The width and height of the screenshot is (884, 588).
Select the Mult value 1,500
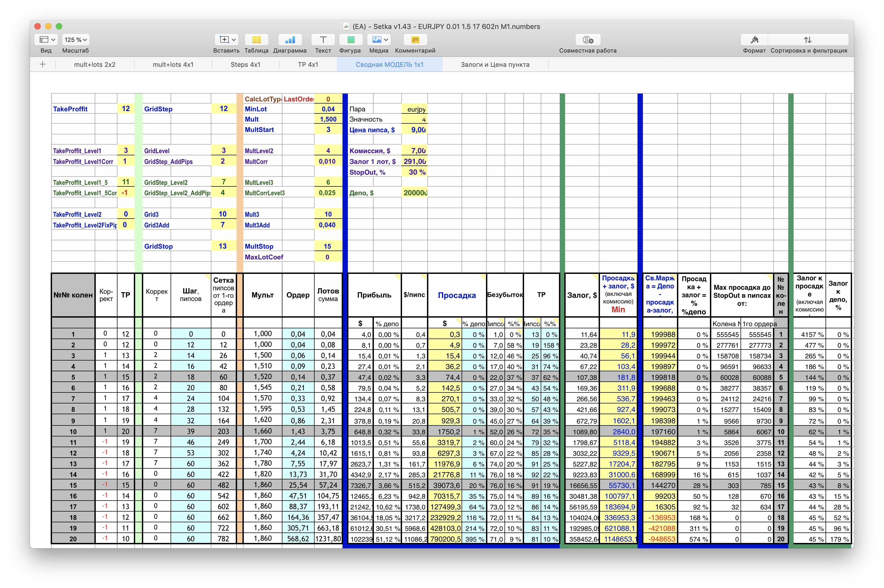(x=328, y=119)
